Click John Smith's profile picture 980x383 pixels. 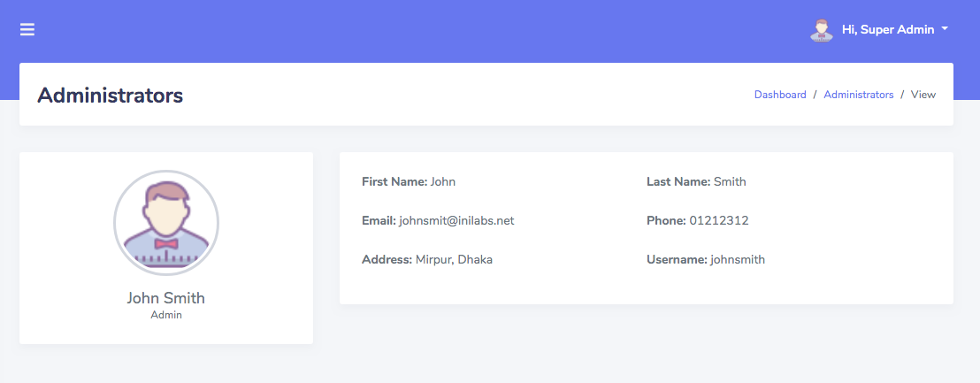[166, 223]
